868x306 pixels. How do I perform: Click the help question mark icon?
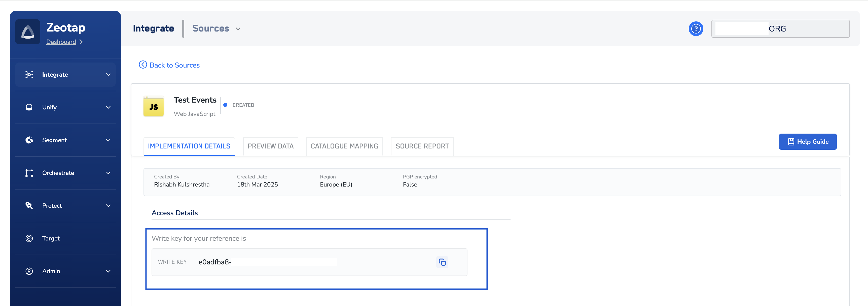pos(696,29)
